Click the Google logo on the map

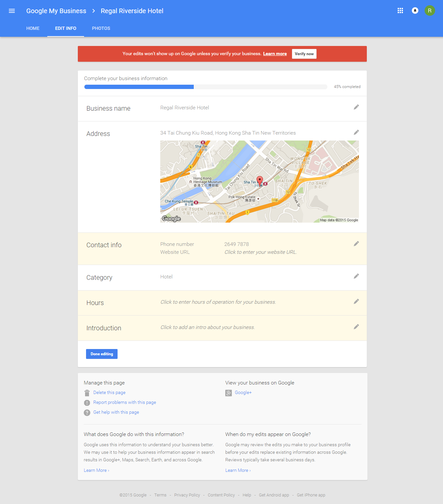pos(171,219)
